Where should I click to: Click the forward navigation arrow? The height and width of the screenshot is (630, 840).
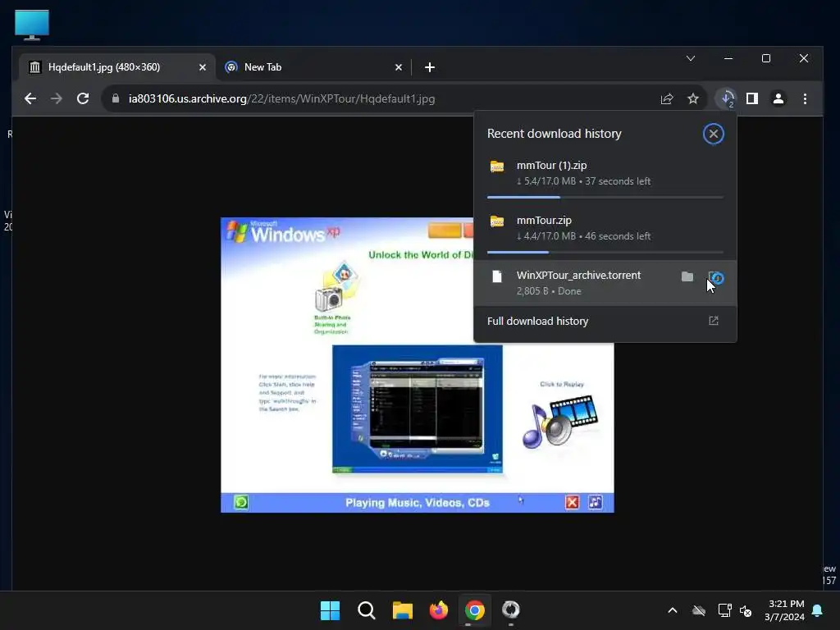[57, 98]
